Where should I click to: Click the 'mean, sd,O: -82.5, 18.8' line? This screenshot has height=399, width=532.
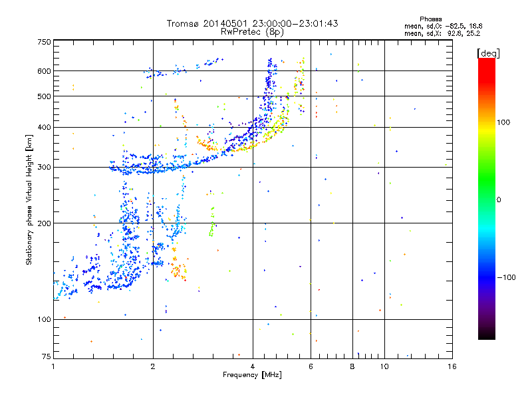pos(443,26)
